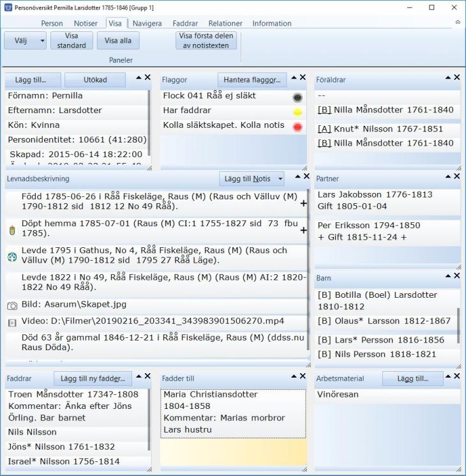Collapse the Föräldrar panel using its arrow
Screen dimensions: 466x476
448,77
